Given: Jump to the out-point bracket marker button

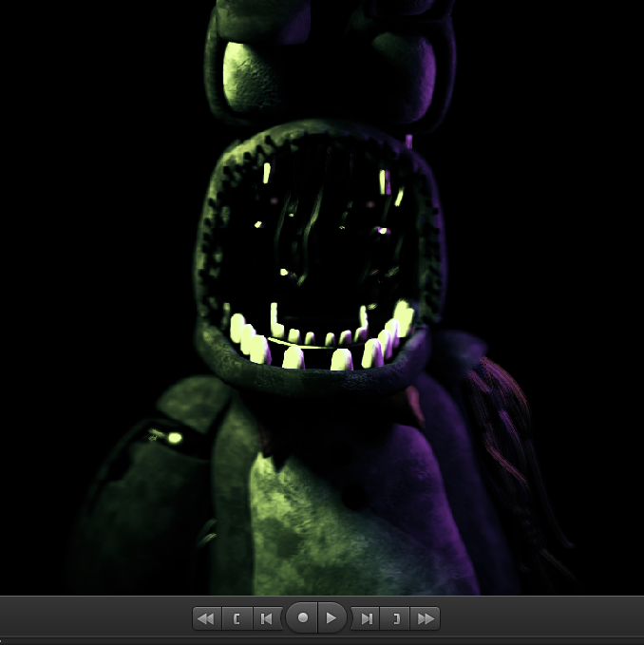Looking at the screenshot, I should coord(395,618).
